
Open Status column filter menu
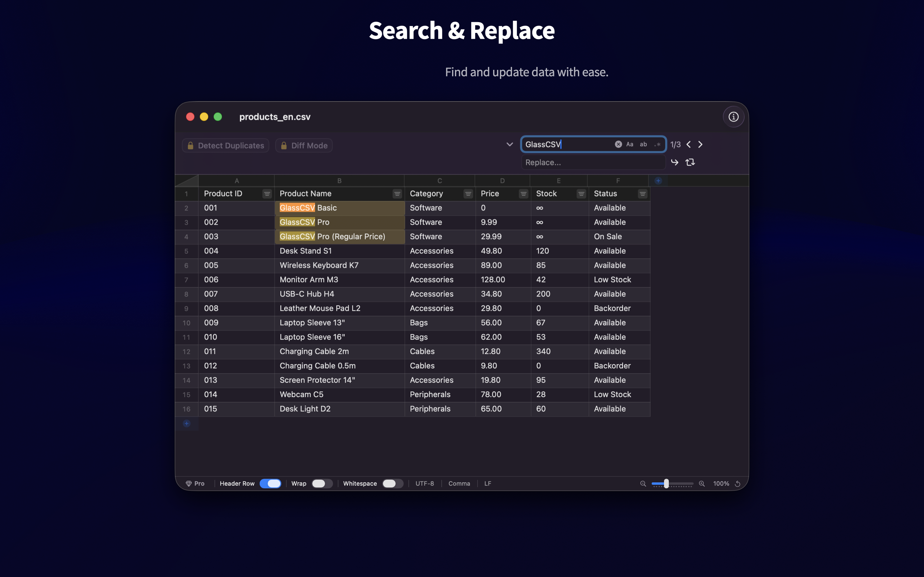pos(643,194)
